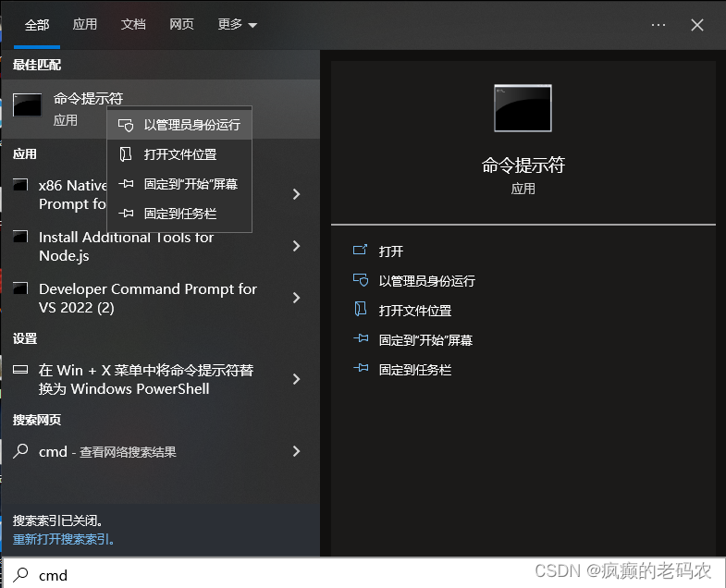Expand x86 Native Tools result arrow
Screen dimensions: 726x588
point(296,194)
